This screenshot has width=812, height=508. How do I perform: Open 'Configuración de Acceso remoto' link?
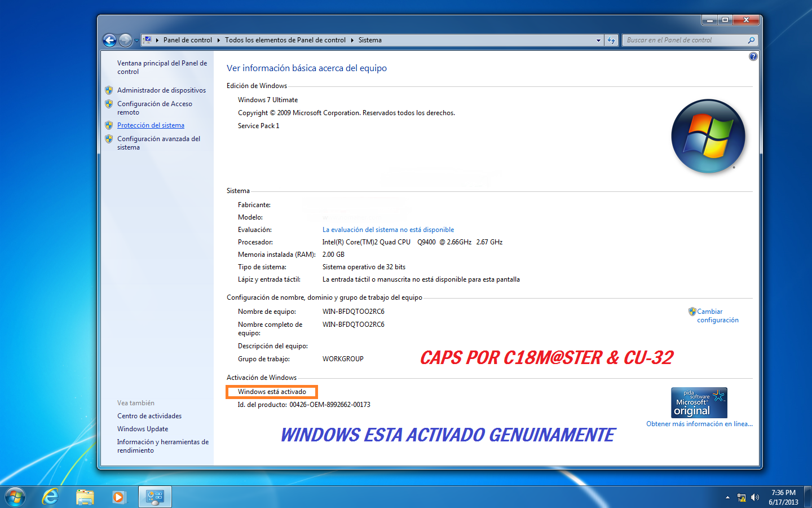155,108
